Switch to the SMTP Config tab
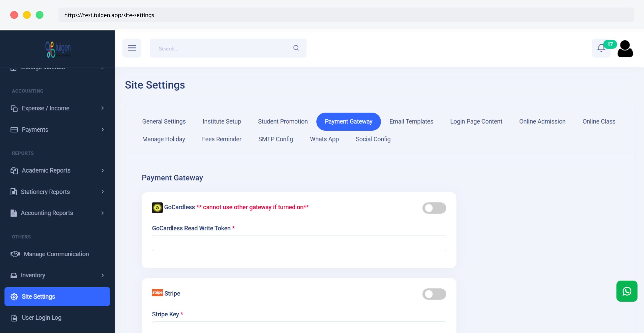This screenshot has height=333, width=644. [275, 139]
